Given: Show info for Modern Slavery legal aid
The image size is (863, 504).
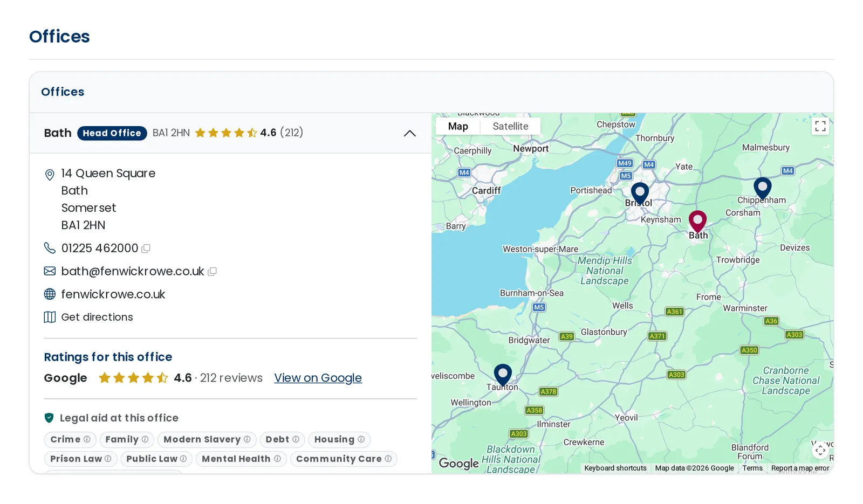Looking at the screenshot, I should click(247, 439).
